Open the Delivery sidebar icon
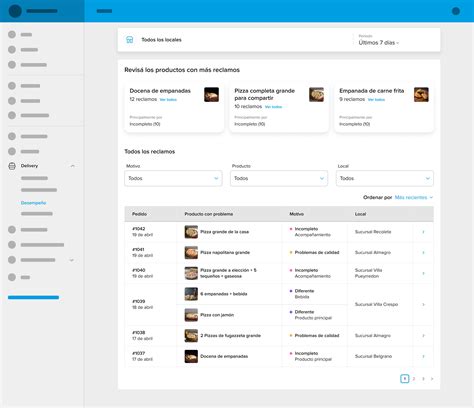Screen dimensions: 474x408 12,166
